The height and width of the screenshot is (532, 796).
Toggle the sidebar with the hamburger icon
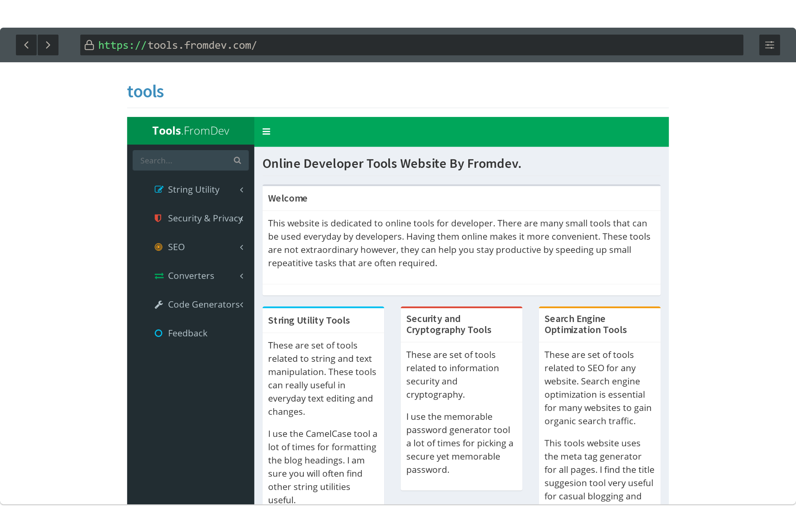266,131
